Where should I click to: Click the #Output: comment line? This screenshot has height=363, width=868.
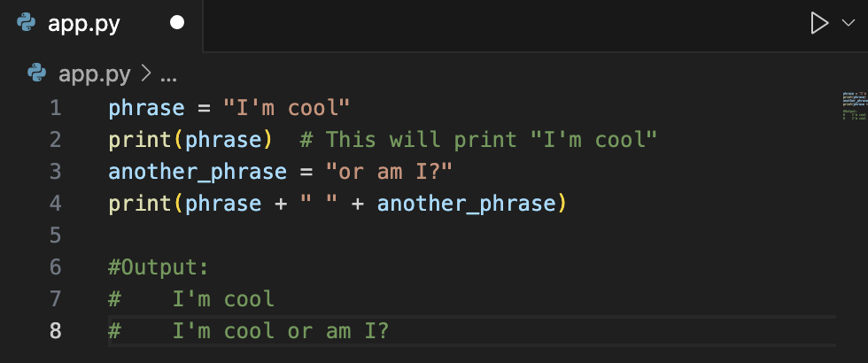click(159, 267)
